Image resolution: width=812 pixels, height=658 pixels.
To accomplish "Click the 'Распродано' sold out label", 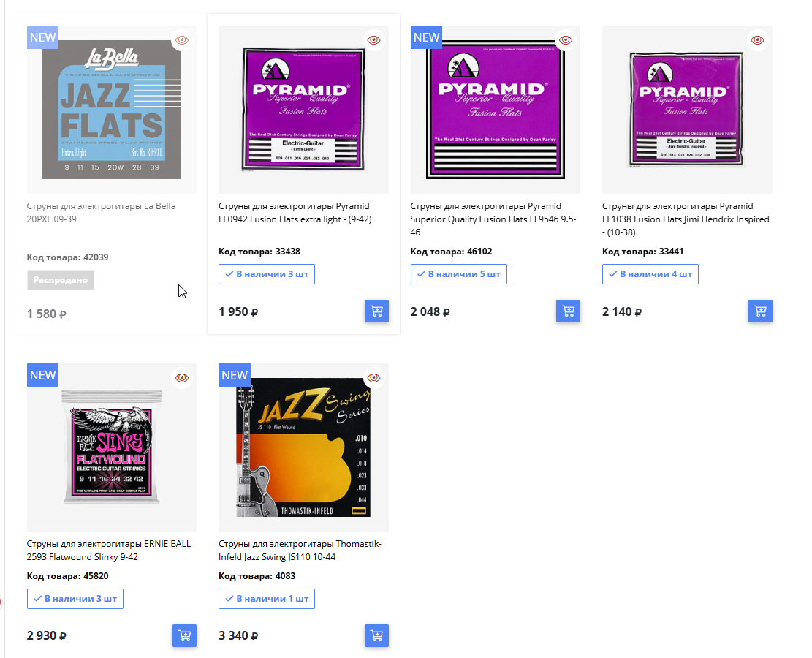I will tap(61, 280).
